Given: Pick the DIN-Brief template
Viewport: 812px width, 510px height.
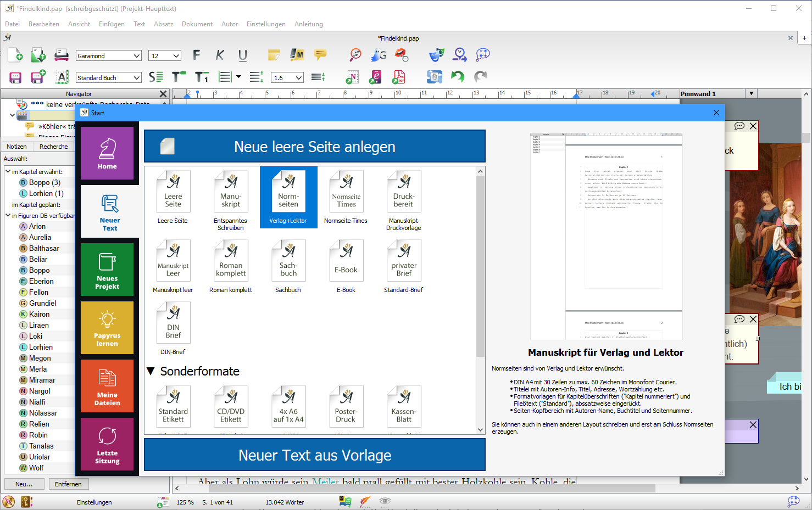Looking at the screenshot, I should click(173, 328).
